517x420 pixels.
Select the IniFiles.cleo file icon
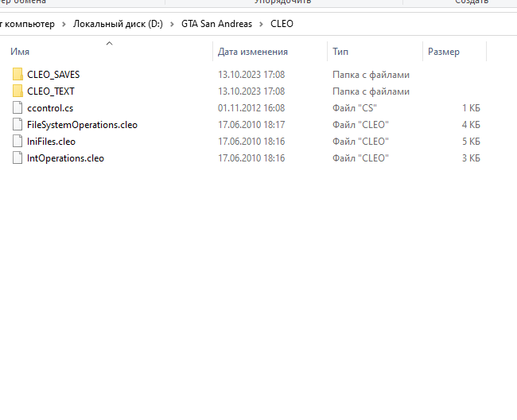tap(18, 142)
